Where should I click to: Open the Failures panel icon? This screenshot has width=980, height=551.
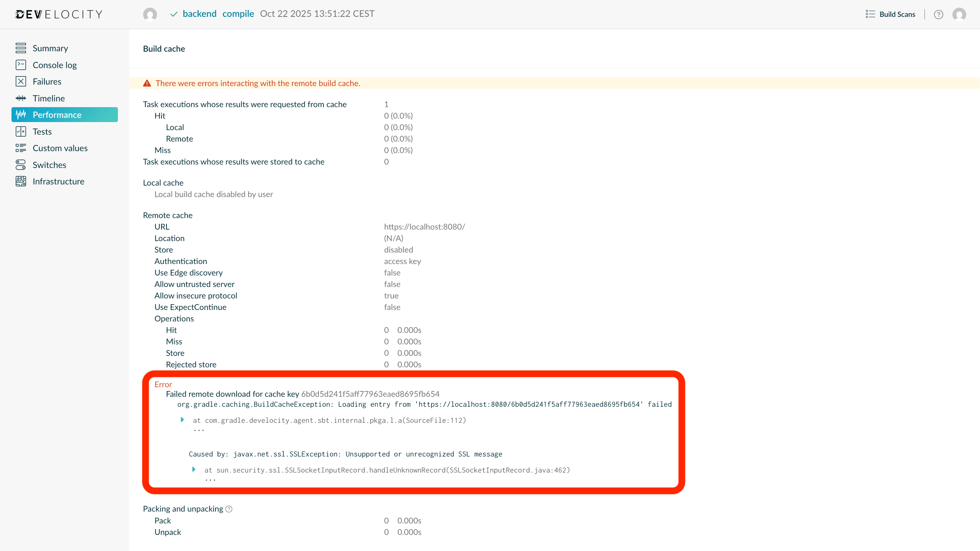point(21,81)
